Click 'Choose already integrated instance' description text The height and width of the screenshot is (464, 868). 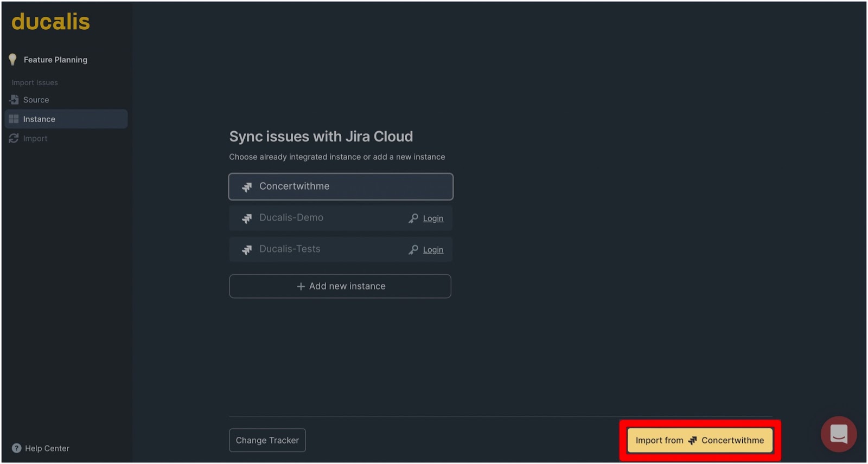[x=337, y=157]
